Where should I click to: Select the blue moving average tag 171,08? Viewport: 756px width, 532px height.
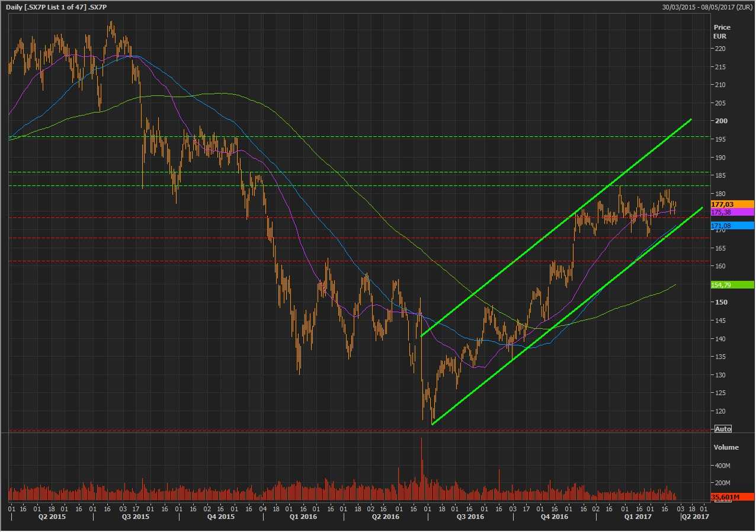coord(732,226)
